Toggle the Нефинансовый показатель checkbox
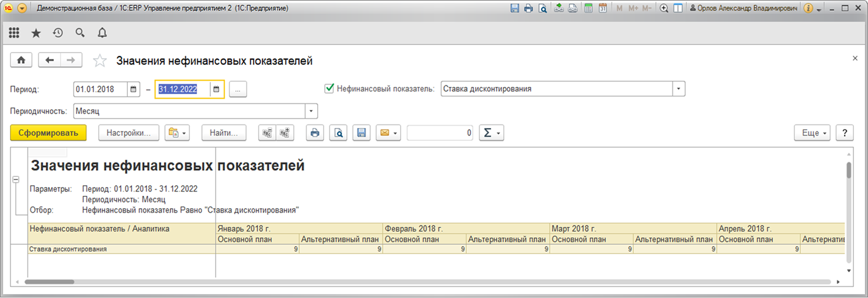This screenshot has height=298, width=868. click(x=329, y=89)
